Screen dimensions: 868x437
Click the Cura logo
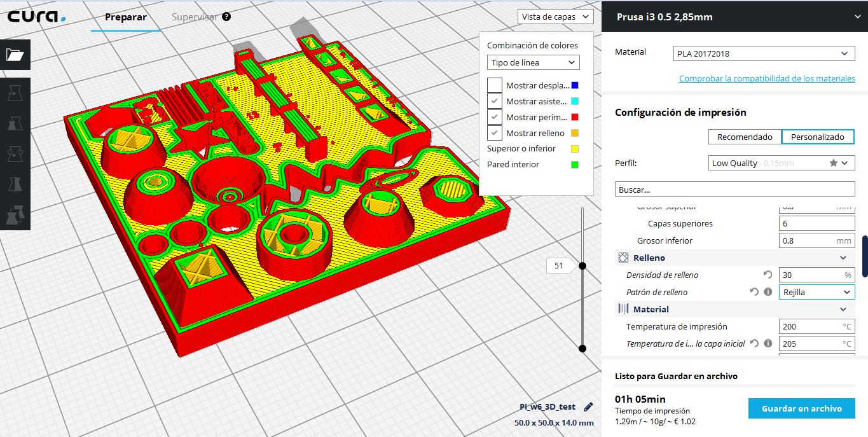(x=37, y=17)
